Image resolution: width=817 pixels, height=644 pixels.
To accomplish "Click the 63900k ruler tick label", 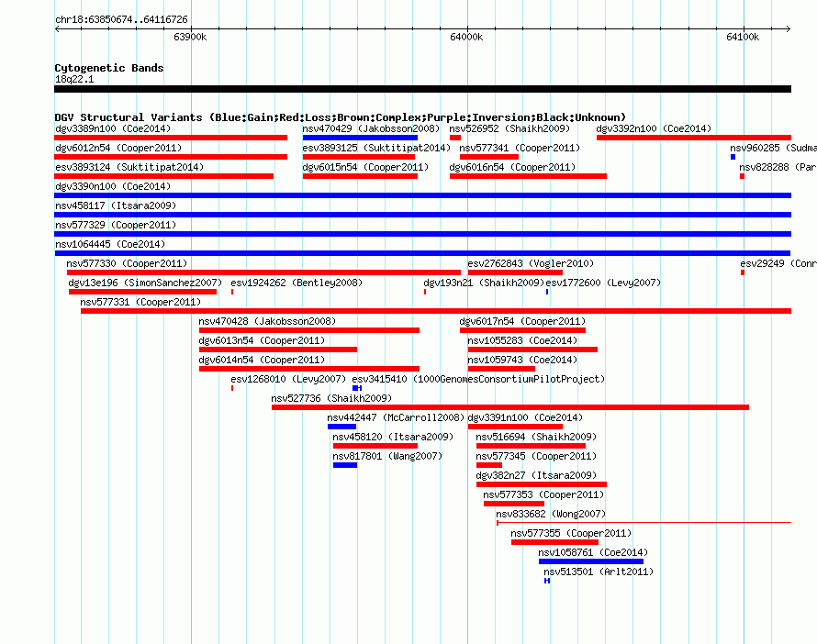I will [x=190, y=37].
